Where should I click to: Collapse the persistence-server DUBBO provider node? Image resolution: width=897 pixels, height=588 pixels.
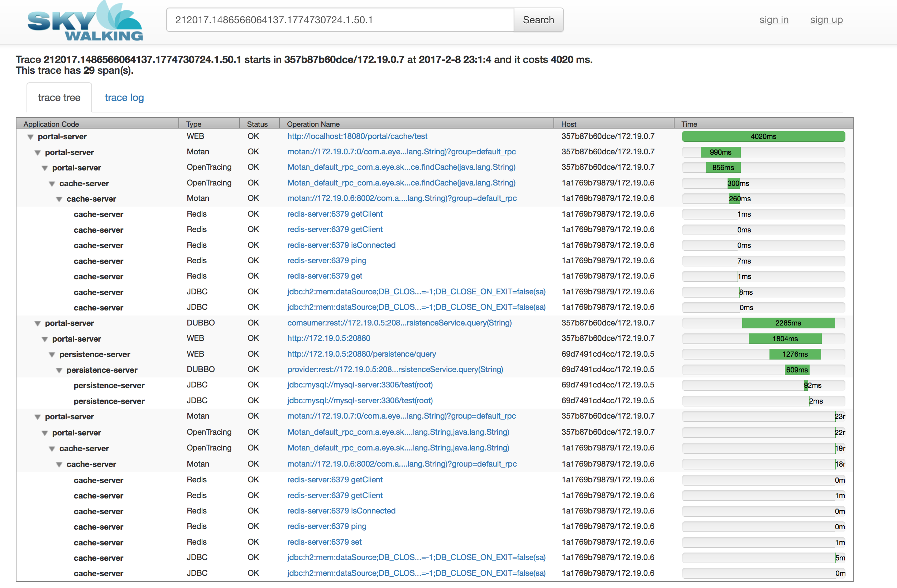pos(59,370)
